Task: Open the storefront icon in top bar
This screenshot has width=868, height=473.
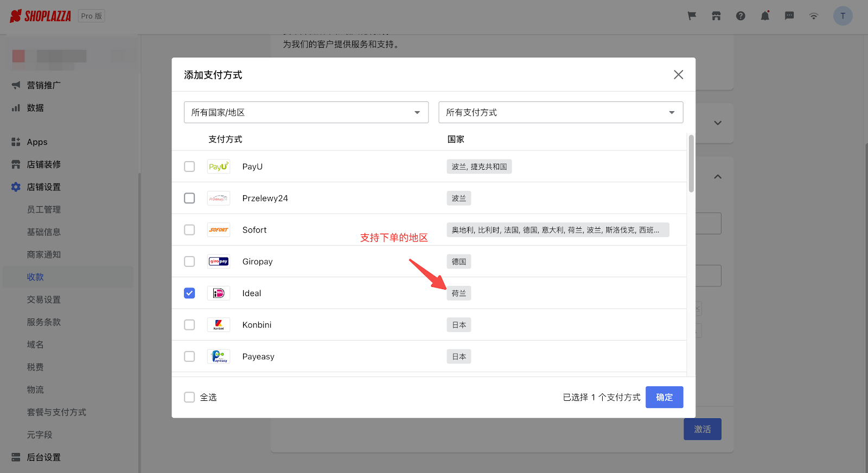Action: pos(716,16)
